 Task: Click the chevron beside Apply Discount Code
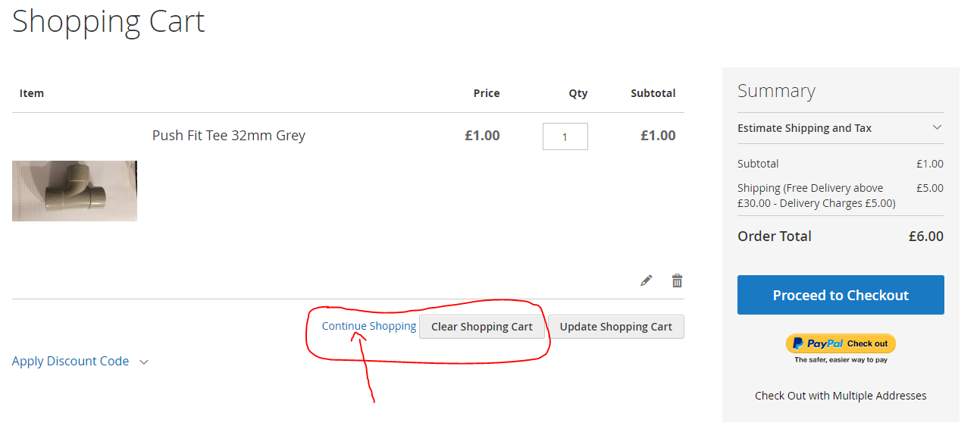(144, 362)
